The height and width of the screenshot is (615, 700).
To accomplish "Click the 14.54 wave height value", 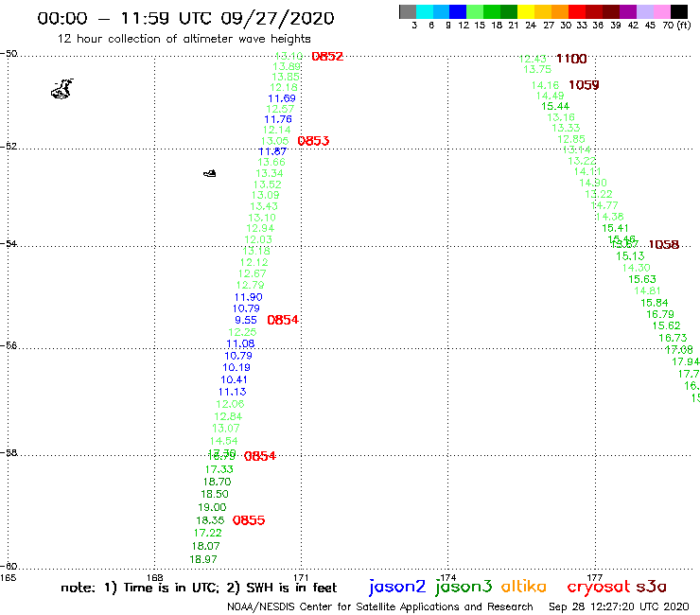I will point(223,441).
